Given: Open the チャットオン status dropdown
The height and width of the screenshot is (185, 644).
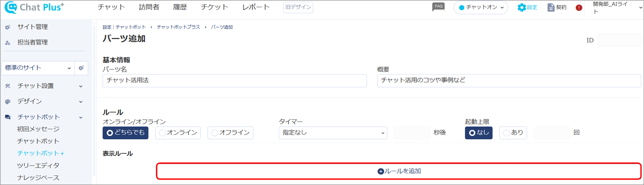Looking at the screenshot, I should (x=481, y=7).
